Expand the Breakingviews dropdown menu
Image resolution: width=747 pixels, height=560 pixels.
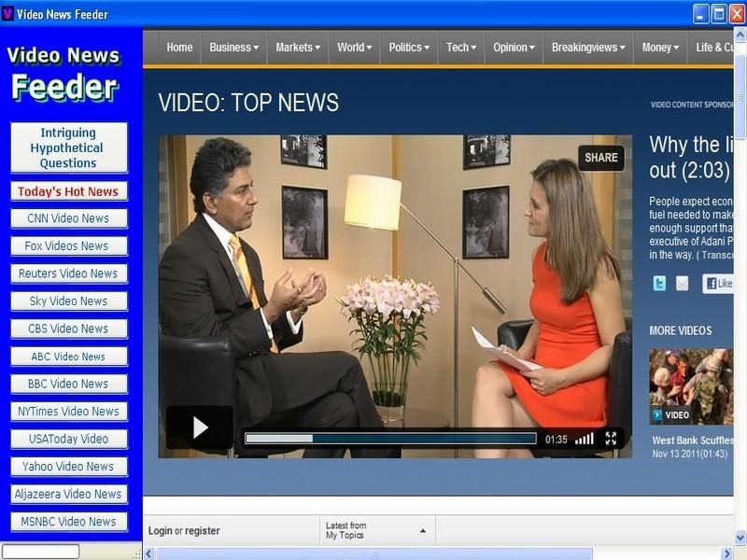[x=588, y=48]
